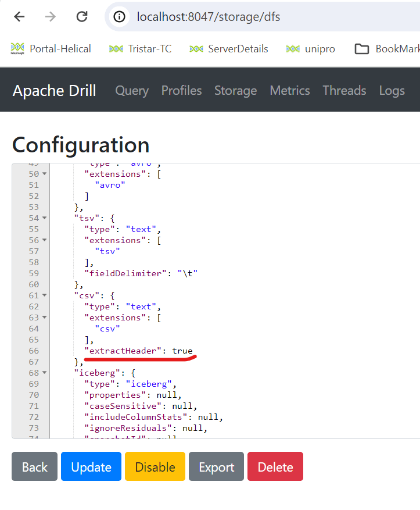Click the "iceberg" value on line 69
420x510 pixels.
pyautogui.click(x=149, y=384)
